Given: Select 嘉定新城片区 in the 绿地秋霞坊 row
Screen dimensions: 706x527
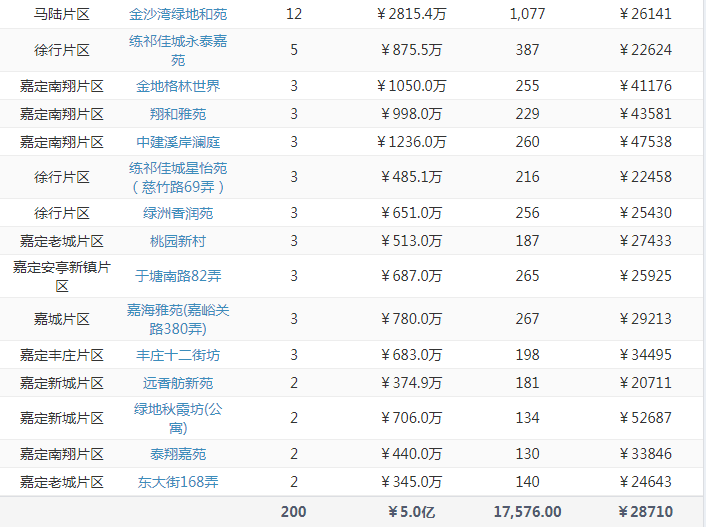Looking at the screenshot, I should [x=62, y=418].
